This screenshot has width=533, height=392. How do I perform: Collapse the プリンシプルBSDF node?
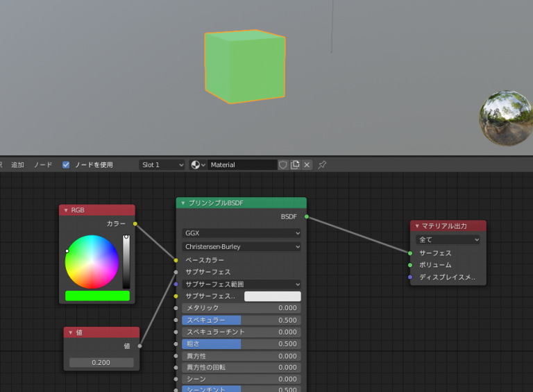point(183,203)
